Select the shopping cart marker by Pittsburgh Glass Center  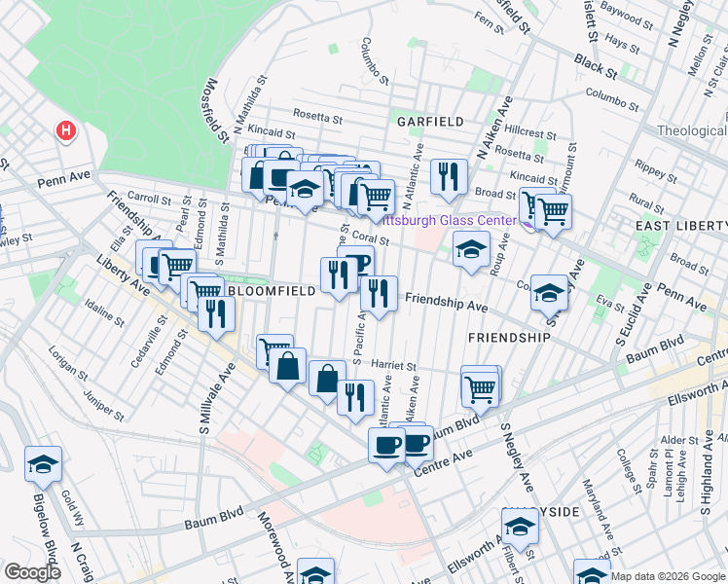553,212
